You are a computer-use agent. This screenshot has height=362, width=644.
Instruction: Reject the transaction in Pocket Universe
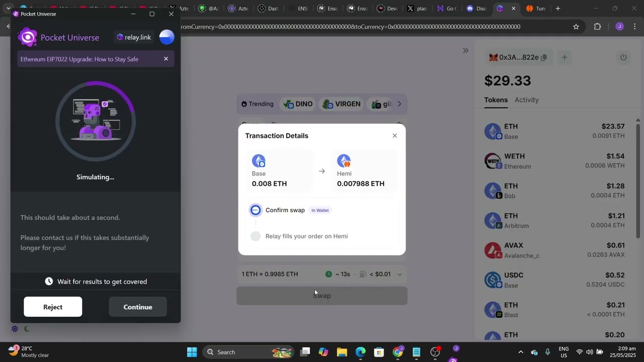53,307
